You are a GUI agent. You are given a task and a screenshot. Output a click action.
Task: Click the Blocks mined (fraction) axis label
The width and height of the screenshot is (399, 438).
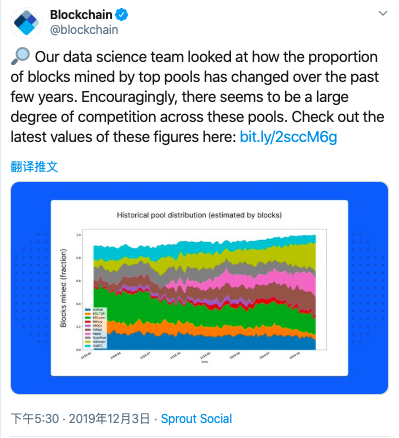tap(63, 288)
